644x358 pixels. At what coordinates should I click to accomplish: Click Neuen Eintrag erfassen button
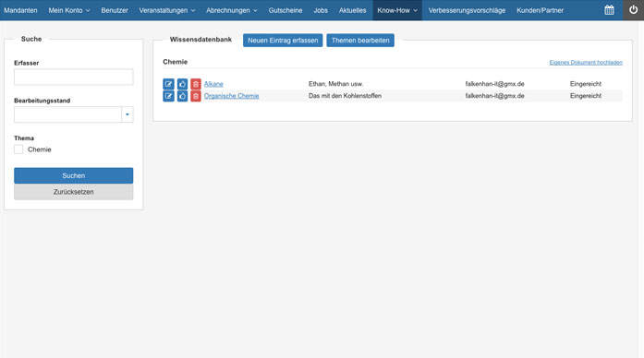(x=283, y=41)
